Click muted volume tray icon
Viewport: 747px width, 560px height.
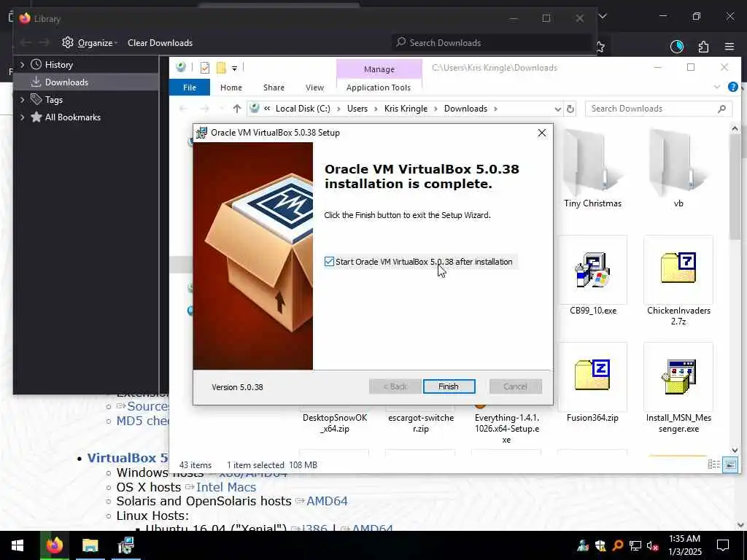pos(653,545)
